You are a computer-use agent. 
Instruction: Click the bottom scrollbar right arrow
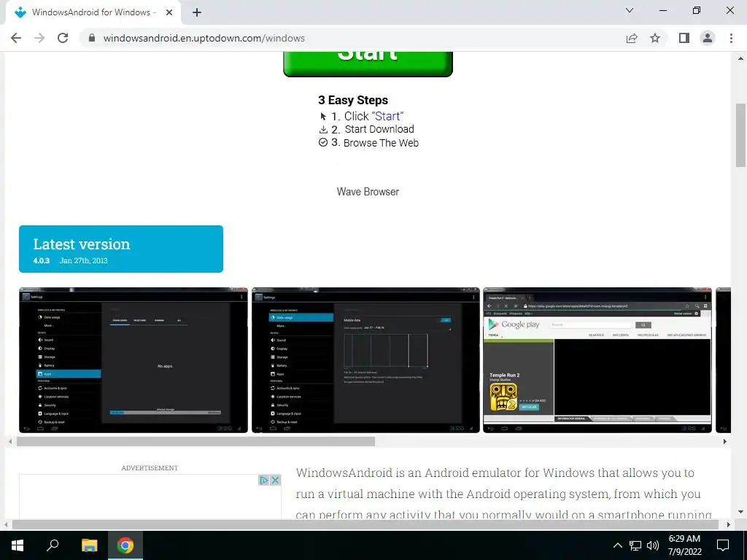(x=728, y=524)
